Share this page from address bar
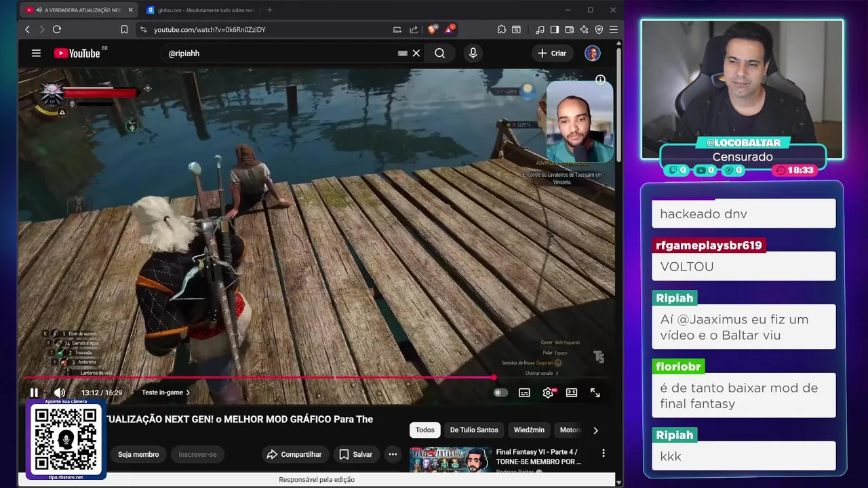Viewport: 868px width, 488px height. tap(414, 29)
